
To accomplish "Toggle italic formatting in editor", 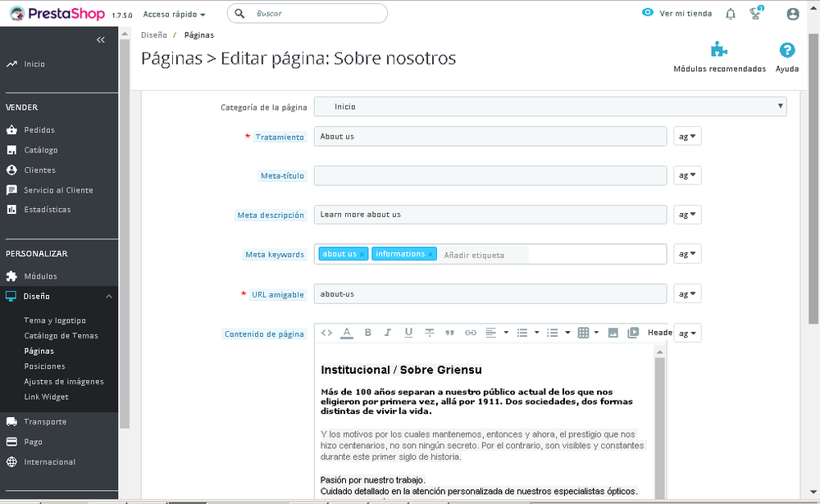I will pos(388,333).
